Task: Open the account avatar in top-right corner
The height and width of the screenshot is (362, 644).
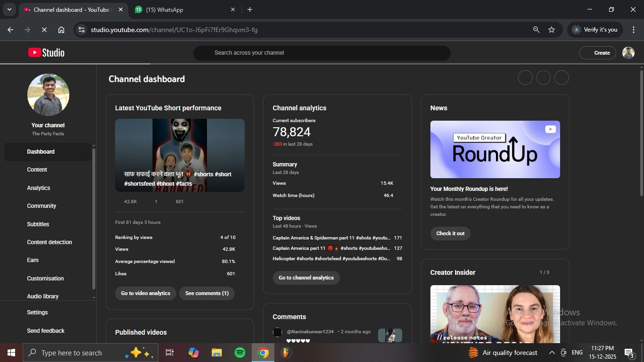Action: (628, 53)
